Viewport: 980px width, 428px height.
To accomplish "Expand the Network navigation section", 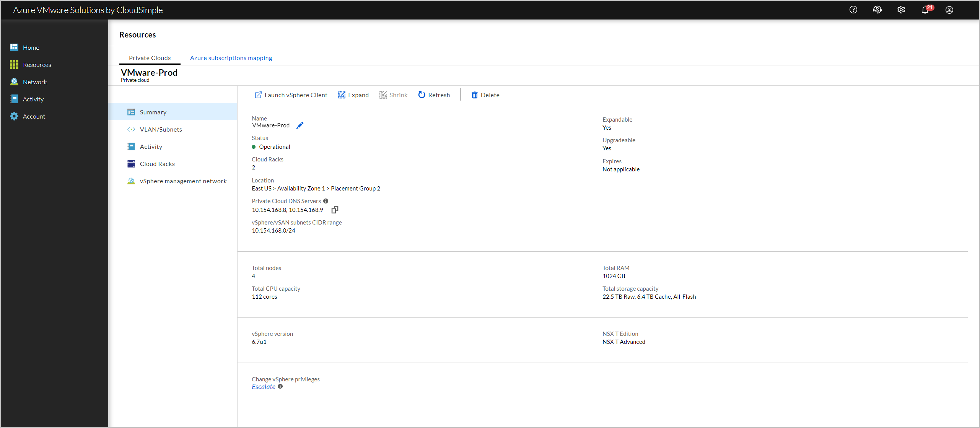I will pos(35,82).
